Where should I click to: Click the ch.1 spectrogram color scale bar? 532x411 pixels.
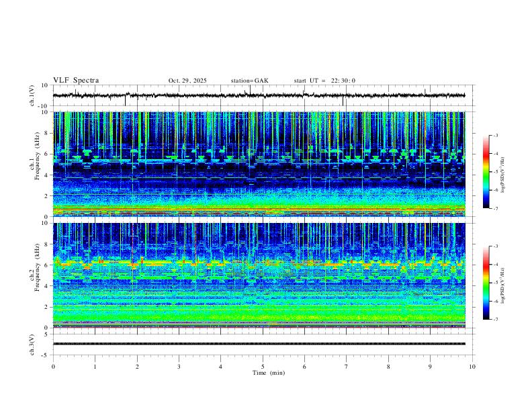(486, 172)
